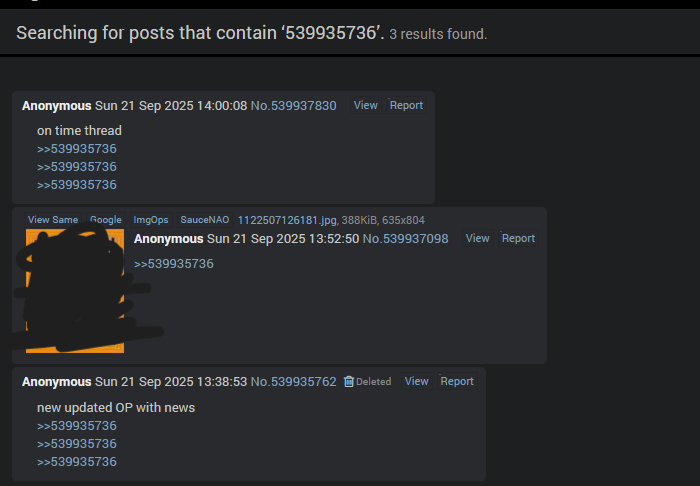Click post number link No.539937098
700x486 pixels.
click(x=405, y=239)
